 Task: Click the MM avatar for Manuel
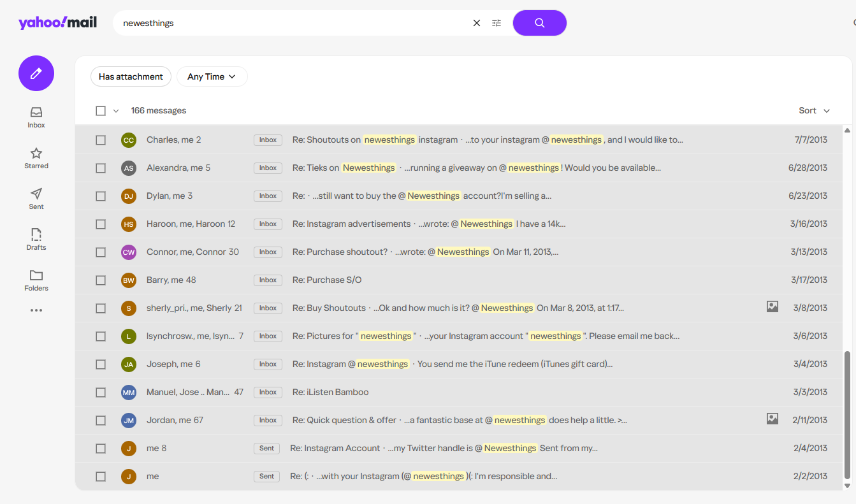[x=129, y=392]
